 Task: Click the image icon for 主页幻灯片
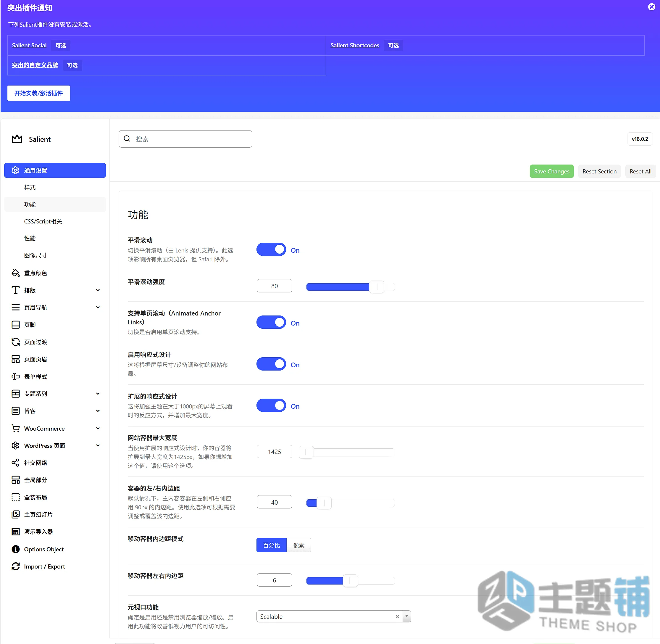point(16,514)
